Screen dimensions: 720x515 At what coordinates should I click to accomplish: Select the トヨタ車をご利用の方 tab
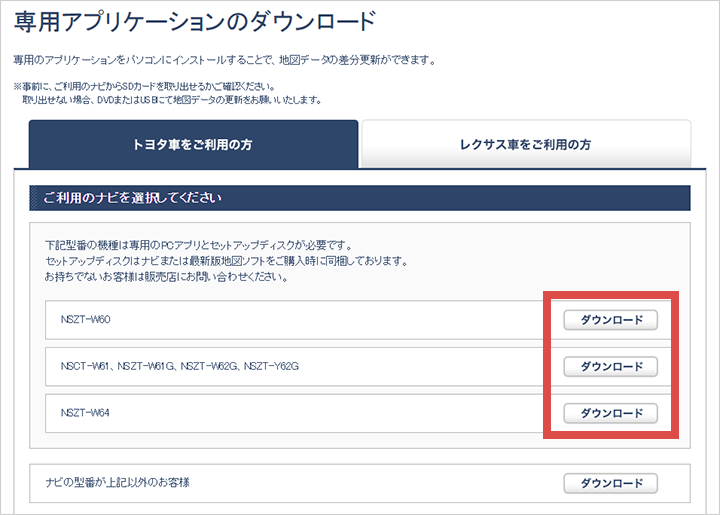pos(193,144)
